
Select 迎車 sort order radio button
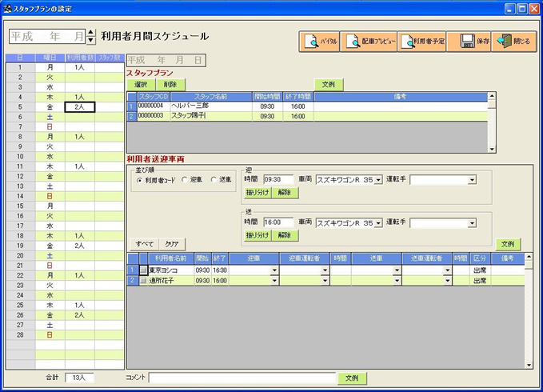pyautogui.click(x=184, y=180)
